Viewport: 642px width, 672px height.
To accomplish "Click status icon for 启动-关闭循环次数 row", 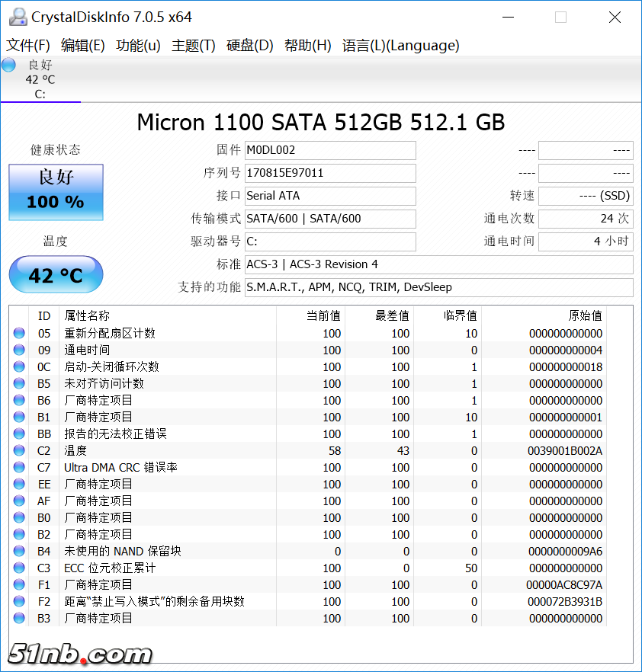I will click(x=19, y=366).
